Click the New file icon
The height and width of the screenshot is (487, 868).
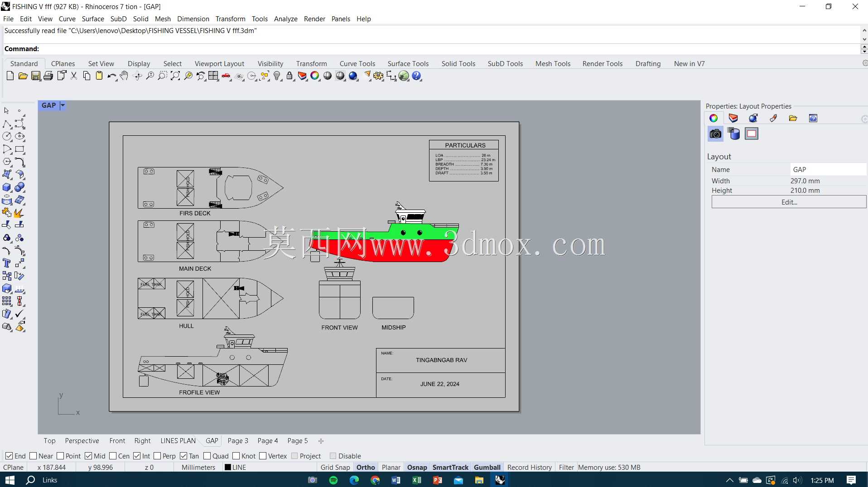coord(10,76)
